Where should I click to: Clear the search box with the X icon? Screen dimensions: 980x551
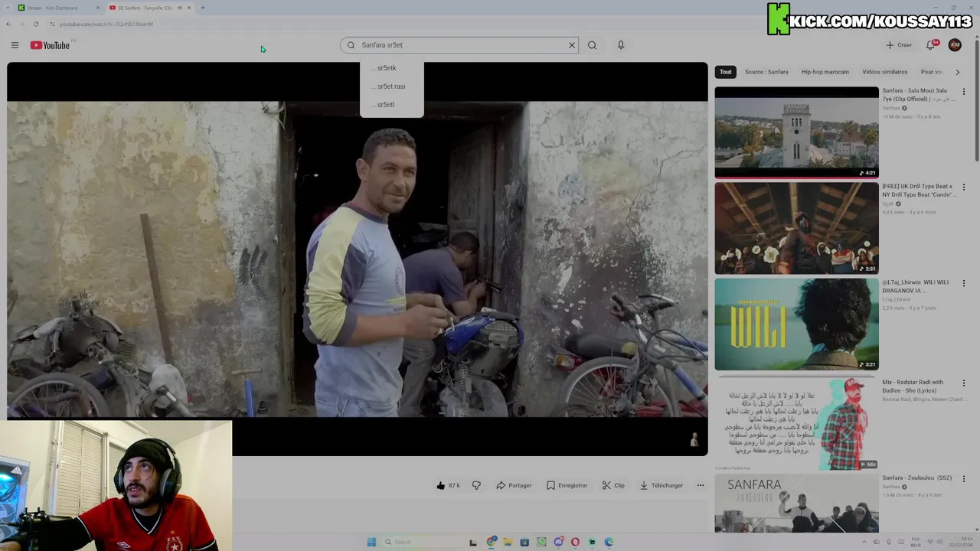tap(571, 45)
